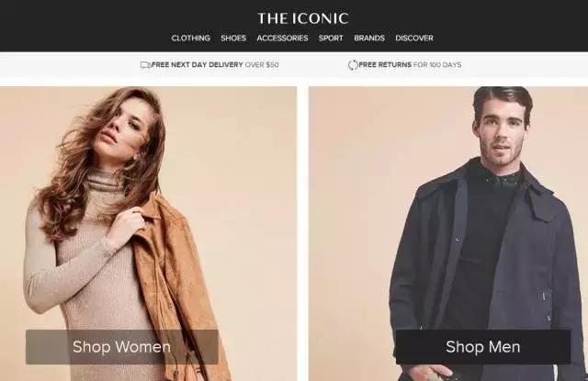Open the CLOTHING menu
The width and height of the screenshot is (588, 381).
pyautogui.click(x=190, y=38)
